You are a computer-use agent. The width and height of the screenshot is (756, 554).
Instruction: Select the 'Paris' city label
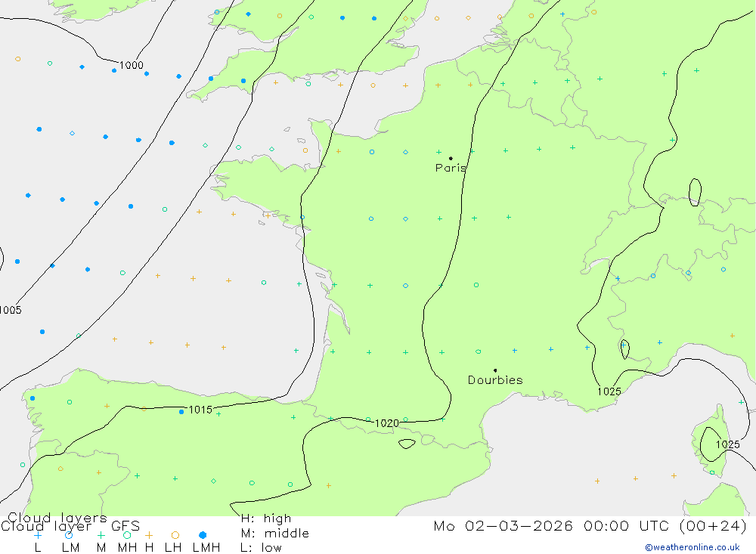click(451, 168)
